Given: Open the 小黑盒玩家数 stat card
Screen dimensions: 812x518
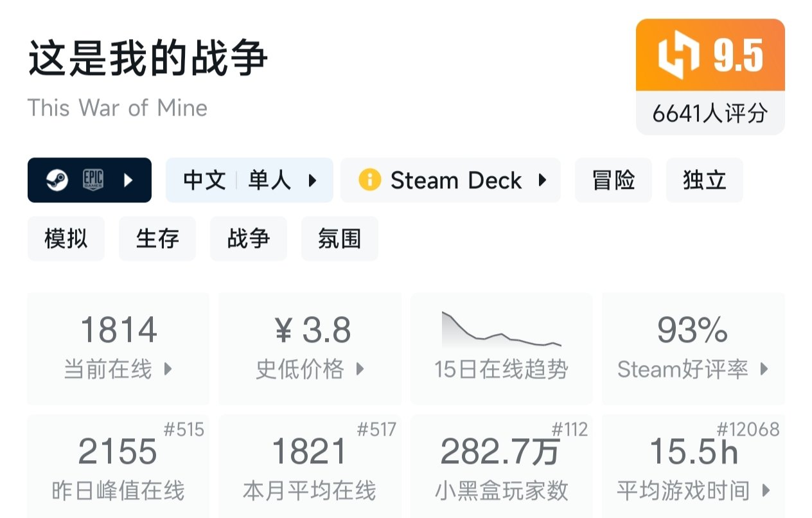Looking at the screenshot, I should point(501,467).
